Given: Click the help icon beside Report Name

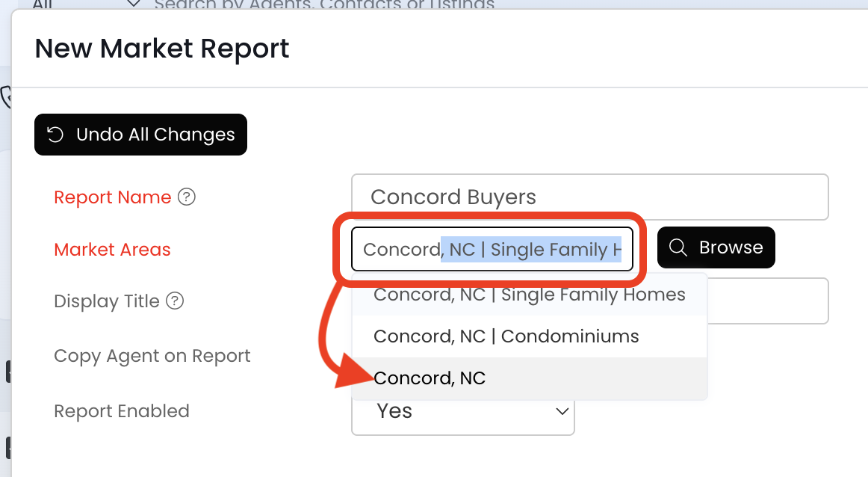Looking at the screenshot, I should (187, 197).
